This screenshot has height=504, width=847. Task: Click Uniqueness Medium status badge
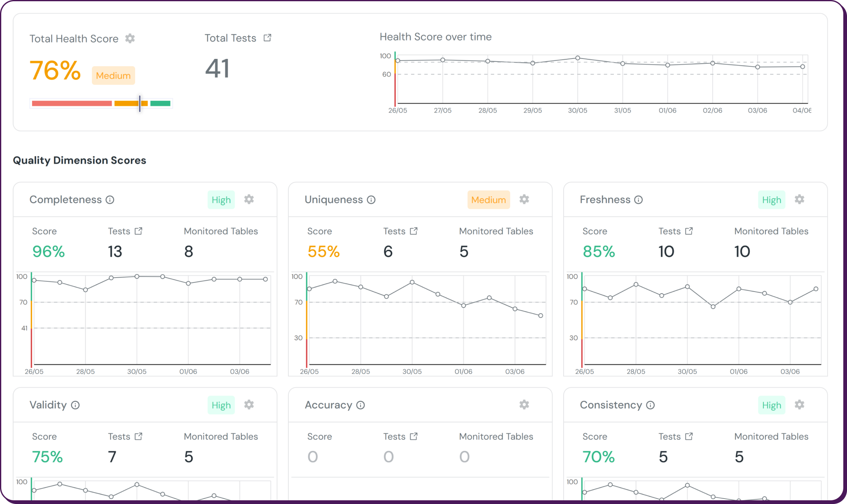pos(489,200)
